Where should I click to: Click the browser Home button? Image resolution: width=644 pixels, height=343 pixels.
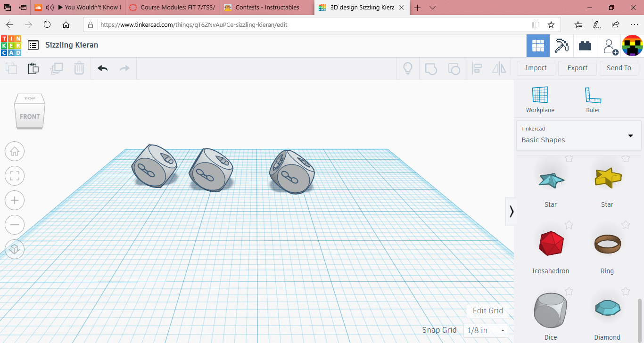(x=66, y=24)
